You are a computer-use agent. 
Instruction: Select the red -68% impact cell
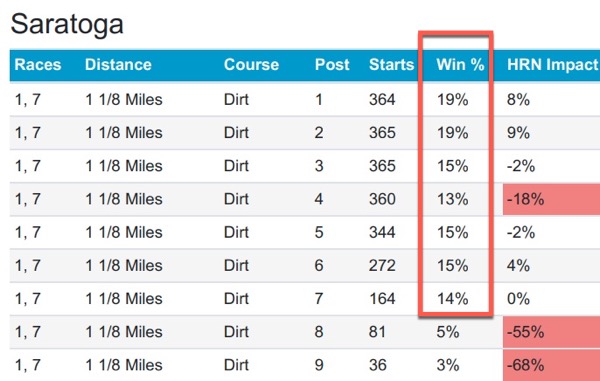point(551,365)
